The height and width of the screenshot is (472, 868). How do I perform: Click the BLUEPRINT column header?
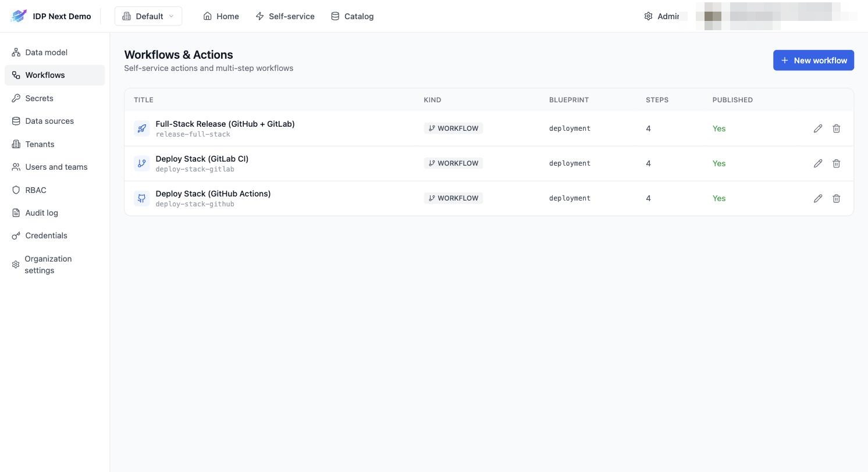[569, 100]
